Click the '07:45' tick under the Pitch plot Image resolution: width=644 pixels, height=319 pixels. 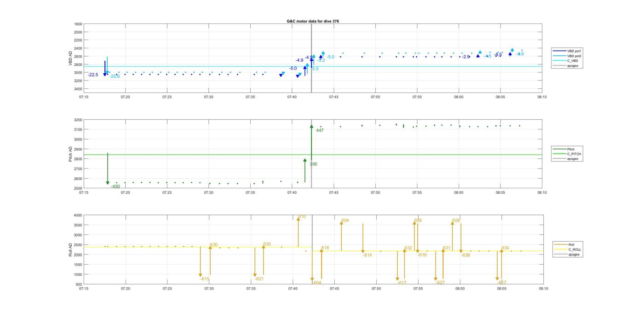point(333,192)
